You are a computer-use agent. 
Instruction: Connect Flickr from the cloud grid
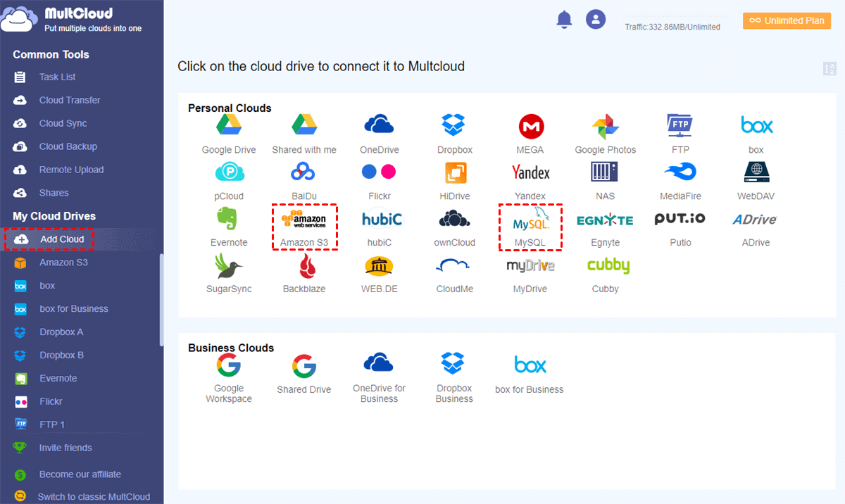tap(379, 180)
